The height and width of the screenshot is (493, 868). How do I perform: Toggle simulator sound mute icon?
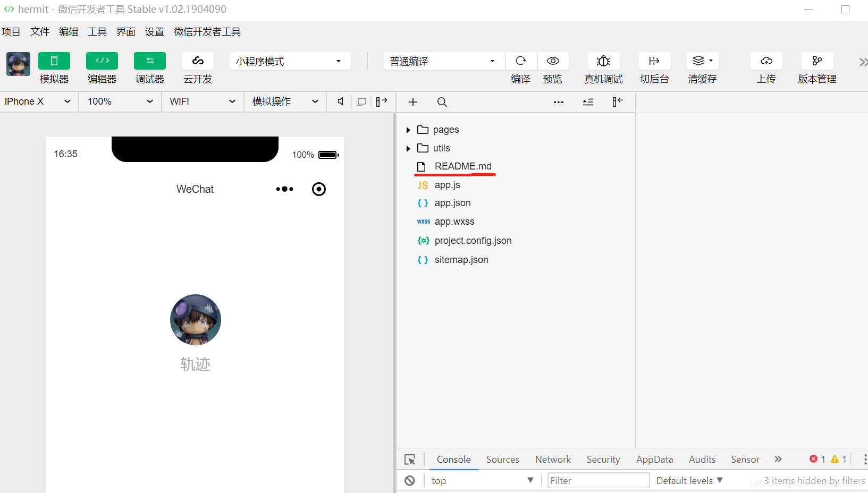pyautogui.click(x=340, y=101)
